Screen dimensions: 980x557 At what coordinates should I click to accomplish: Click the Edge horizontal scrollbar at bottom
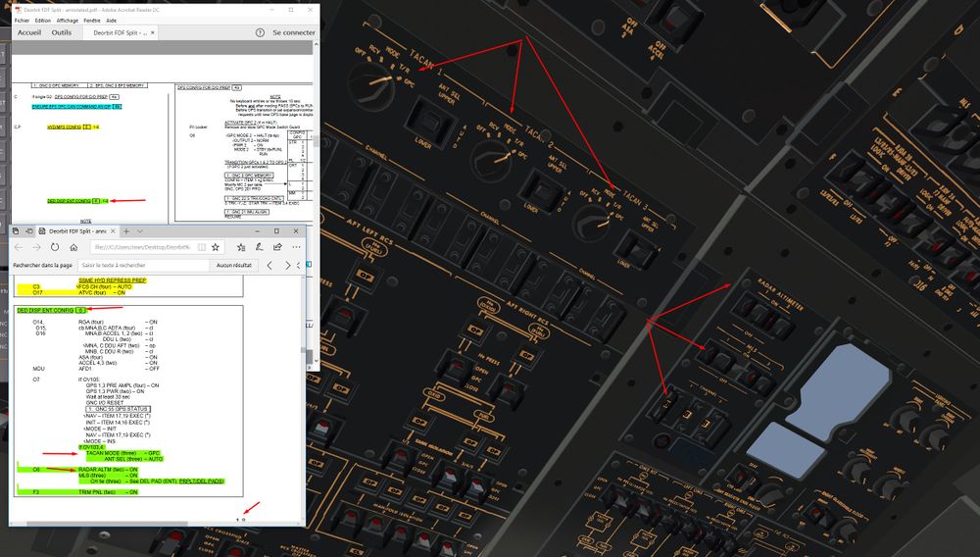tap(107, 524)
